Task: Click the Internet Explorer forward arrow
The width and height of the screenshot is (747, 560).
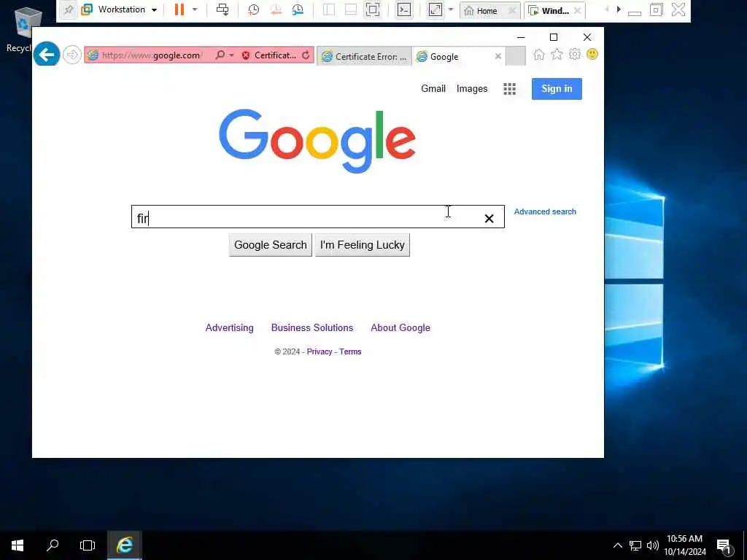Action: tap(72, 55)
